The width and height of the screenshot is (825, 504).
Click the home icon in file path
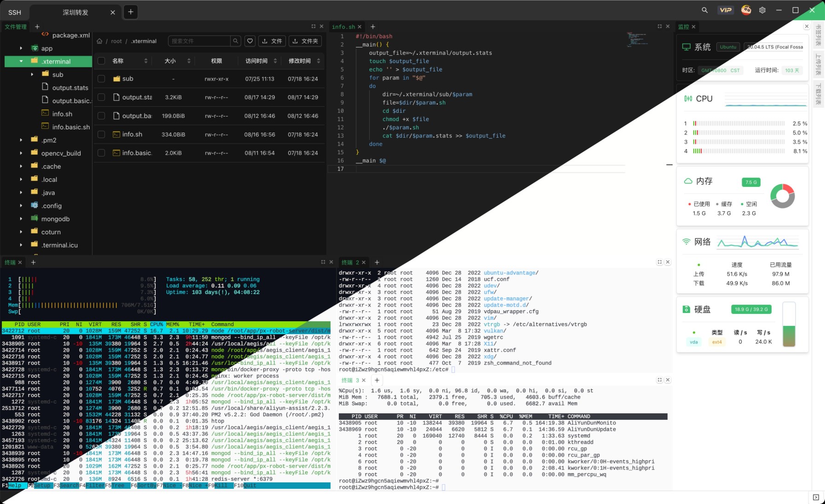point(99,41)
